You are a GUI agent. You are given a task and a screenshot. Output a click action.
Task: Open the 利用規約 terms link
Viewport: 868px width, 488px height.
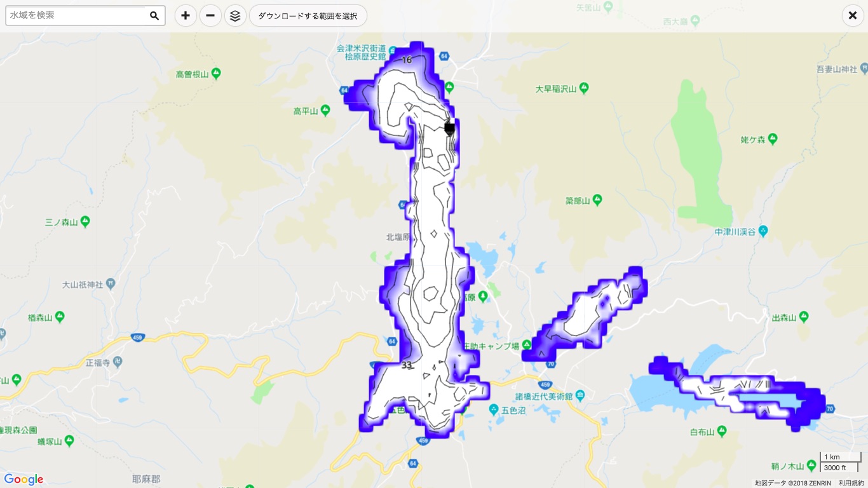pos(851,483)
